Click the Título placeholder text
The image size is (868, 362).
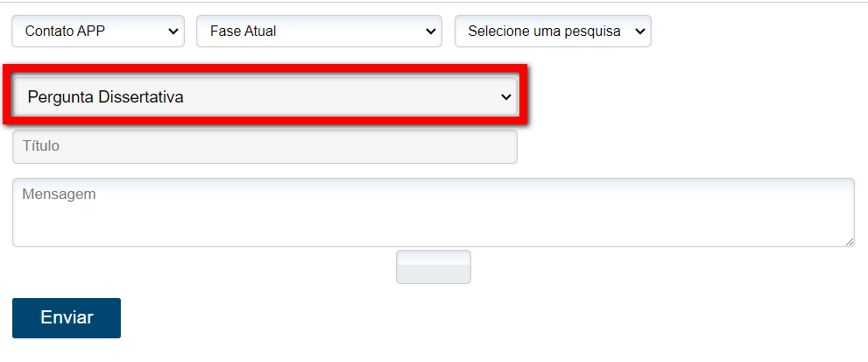tap(41, 146)
